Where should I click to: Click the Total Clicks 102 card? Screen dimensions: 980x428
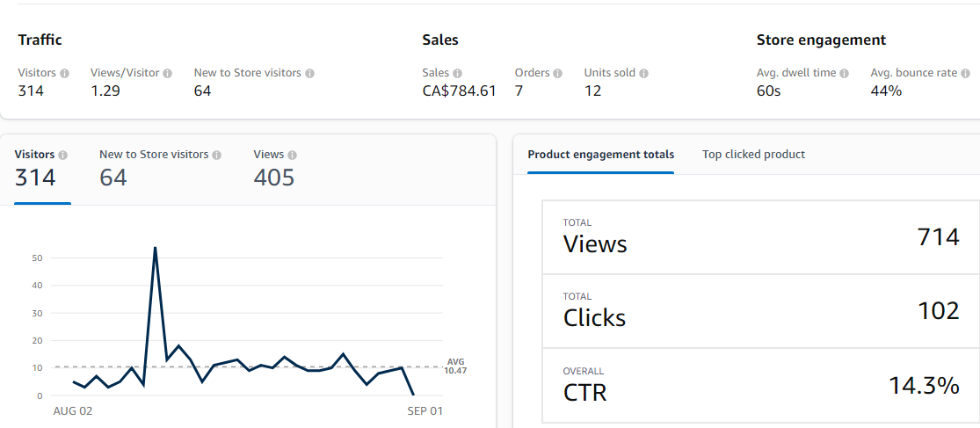(x=760, y=311)
